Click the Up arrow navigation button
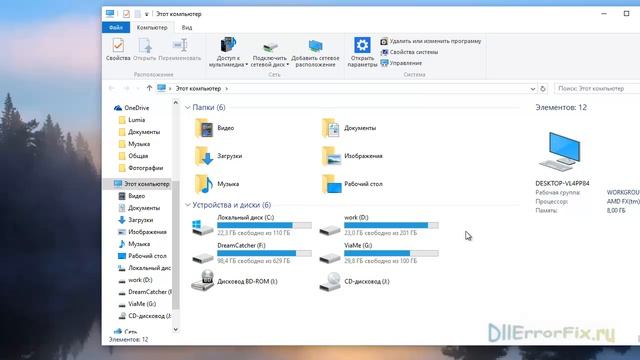This screenshot has width=640, height=360. point(149,88)
